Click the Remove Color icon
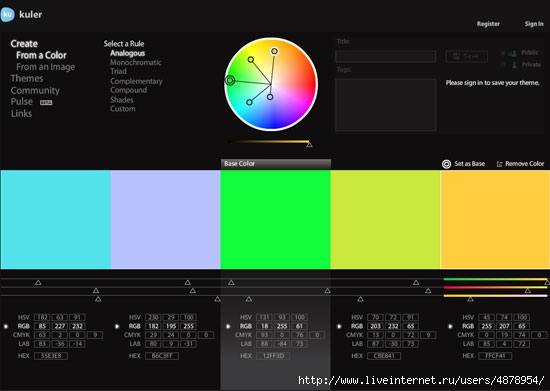Viewport: 550px width, 391px height. 499,164
